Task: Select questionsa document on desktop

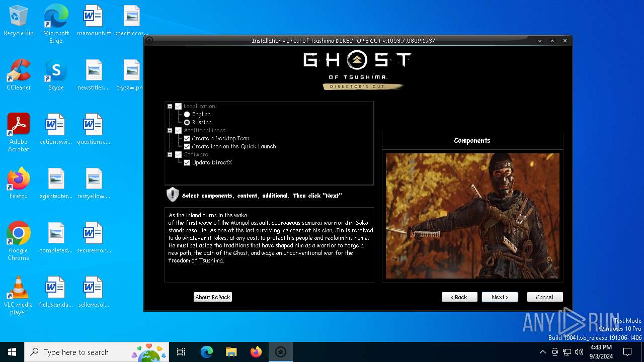Action: pos(94,130)
